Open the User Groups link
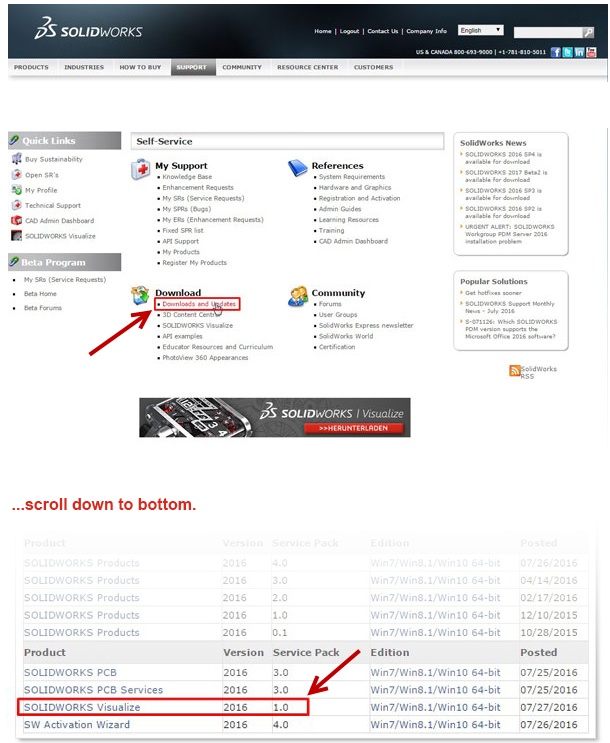610x743 pixels. (x=338, y=315)
